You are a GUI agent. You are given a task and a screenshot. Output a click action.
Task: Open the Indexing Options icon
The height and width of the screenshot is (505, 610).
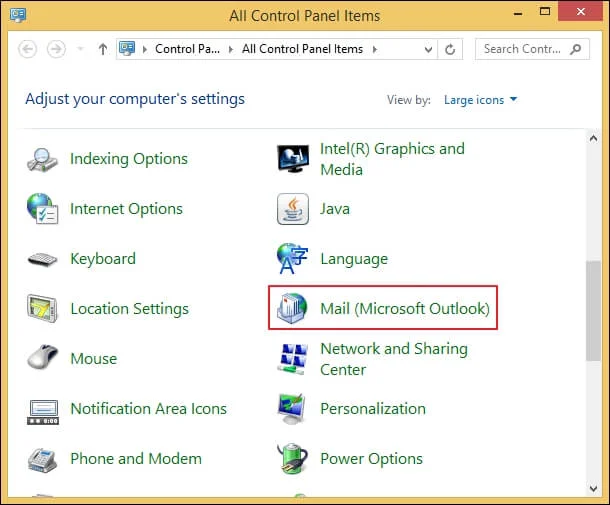[x=42, y=159]
